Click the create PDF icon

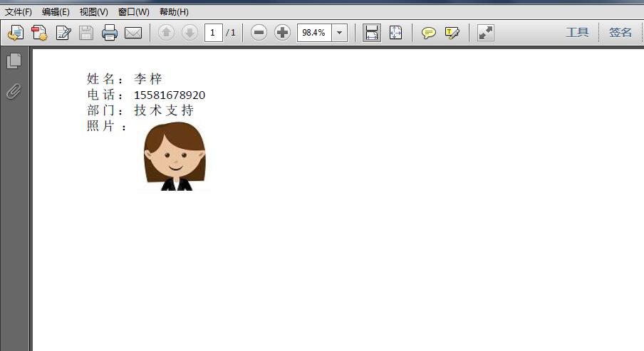(x=40, y=33)
